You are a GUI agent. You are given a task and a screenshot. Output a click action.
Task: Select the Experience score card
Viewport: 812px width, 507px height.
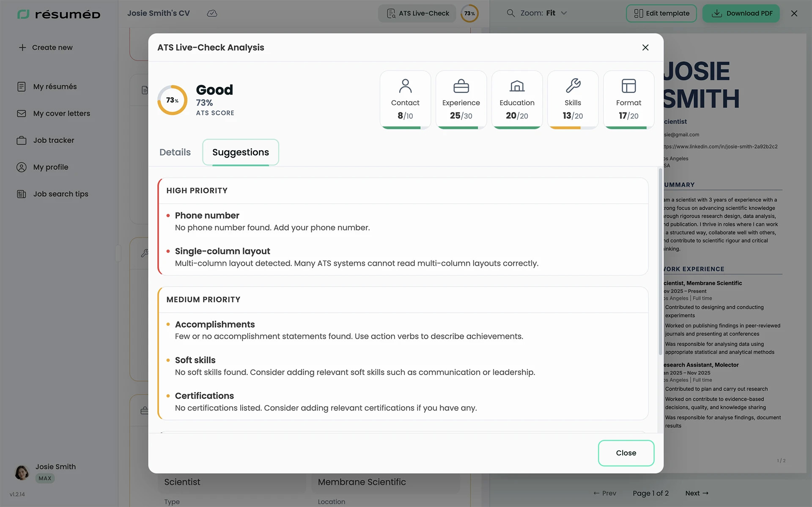point(461,100)
